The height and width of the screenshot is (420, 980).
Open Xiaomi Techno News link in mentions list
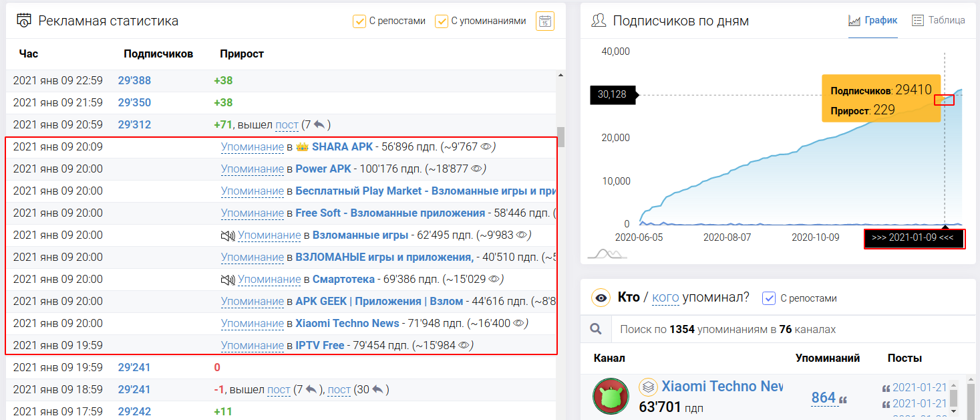(x=347, y=323)
